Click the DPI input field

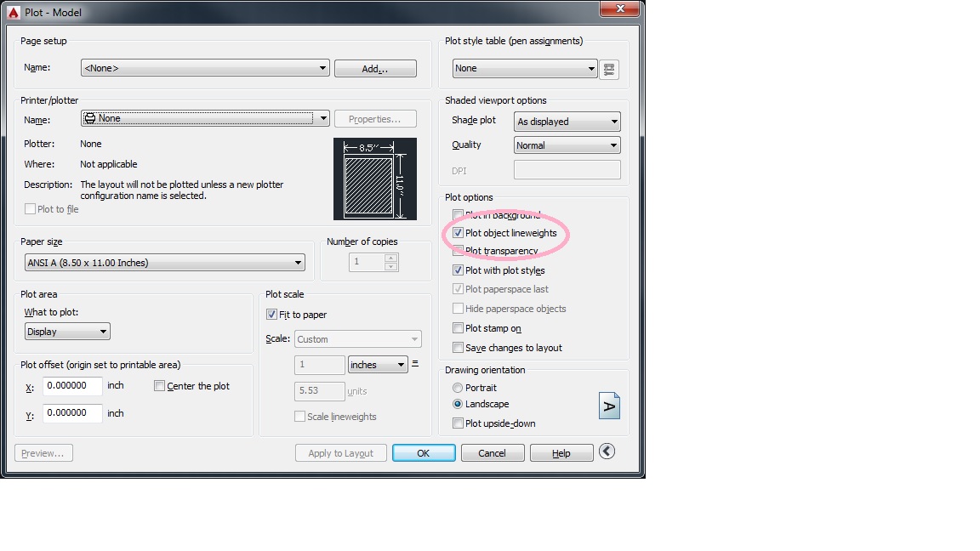click(x=567, y=170)
